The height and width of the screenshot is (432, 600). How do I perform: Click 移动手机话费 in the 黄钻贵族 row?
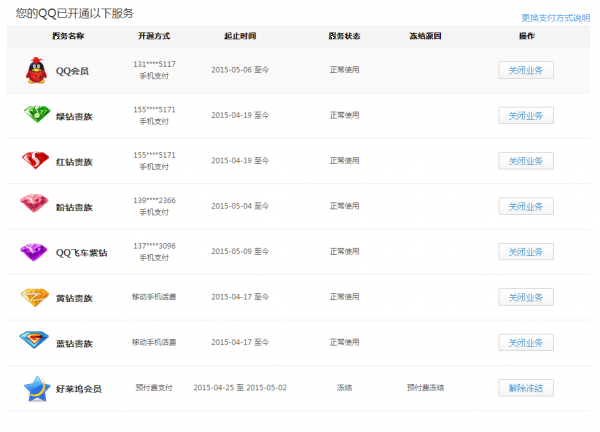point(154,297)
